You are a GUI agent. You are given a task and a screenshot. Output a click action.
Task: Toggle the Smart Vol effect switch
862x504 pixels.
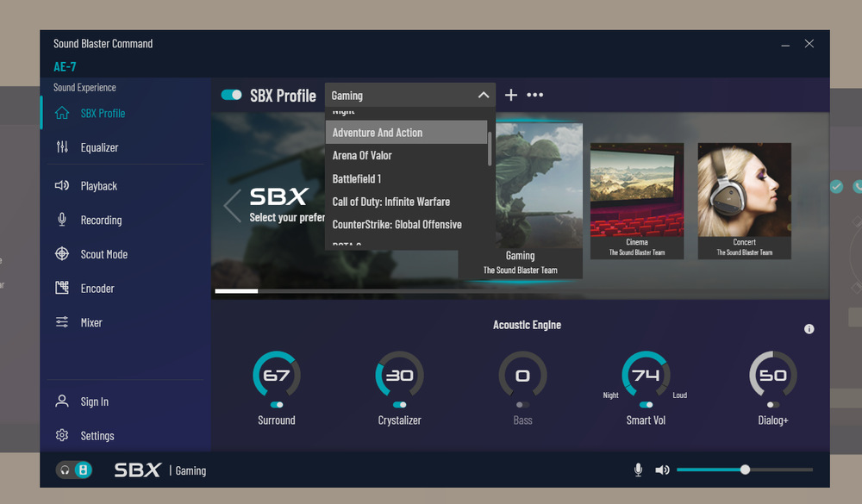(646, 405)
